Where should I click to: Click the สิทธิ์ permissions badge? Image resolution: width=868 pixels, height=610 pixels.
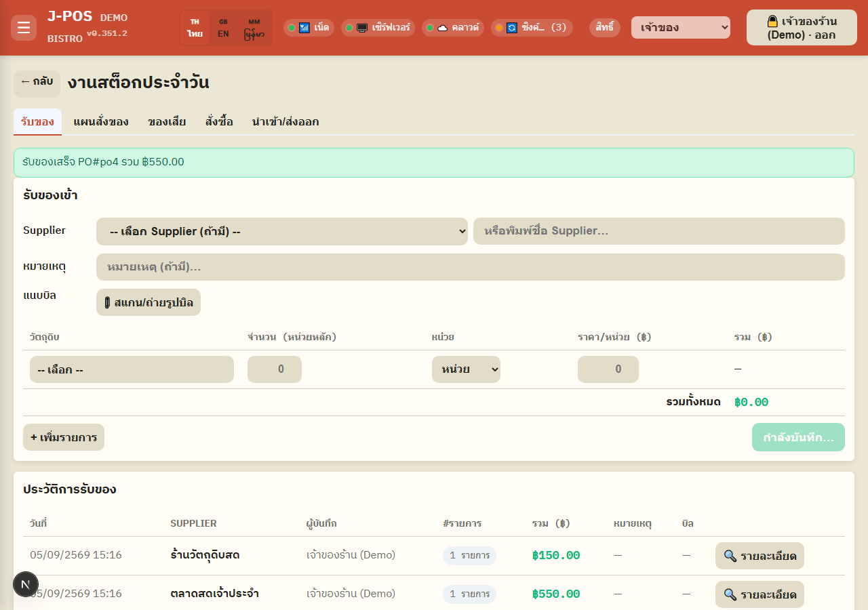[x=605, y=28]
